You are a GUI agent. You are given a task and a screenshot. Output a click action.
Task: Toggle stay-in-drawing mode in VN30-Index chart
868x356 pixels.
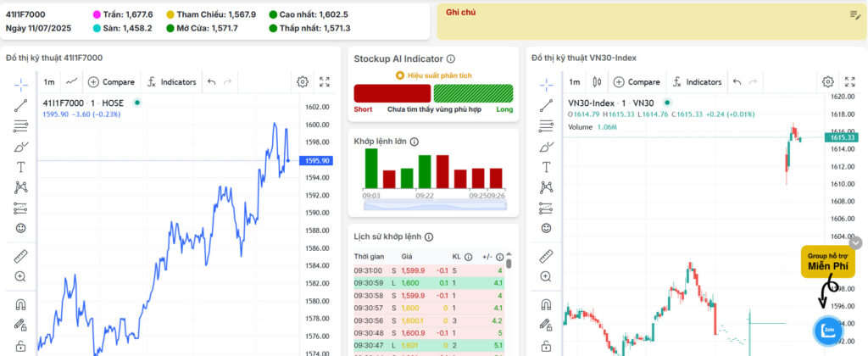point(547,325)
